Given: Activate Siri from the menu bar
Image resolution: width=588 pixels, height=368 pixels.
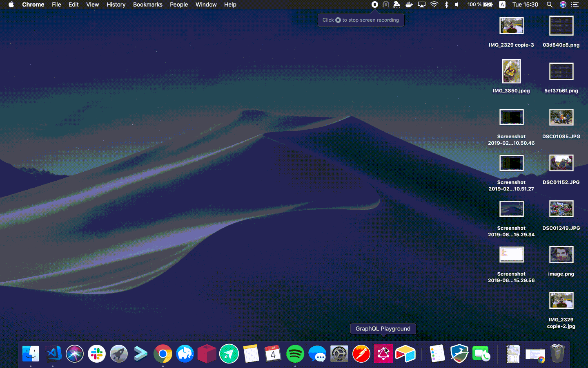Looking at the screenshot, I should 563,4.
